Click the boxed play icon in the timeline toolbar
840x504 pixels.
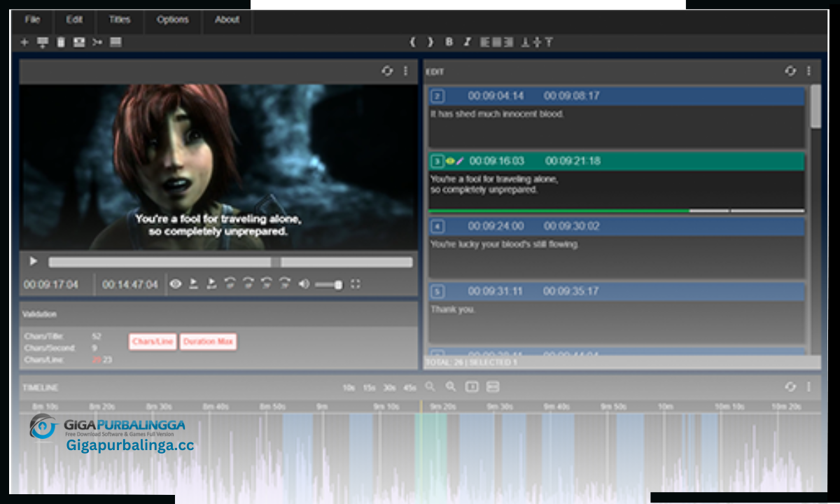point(472,386)
